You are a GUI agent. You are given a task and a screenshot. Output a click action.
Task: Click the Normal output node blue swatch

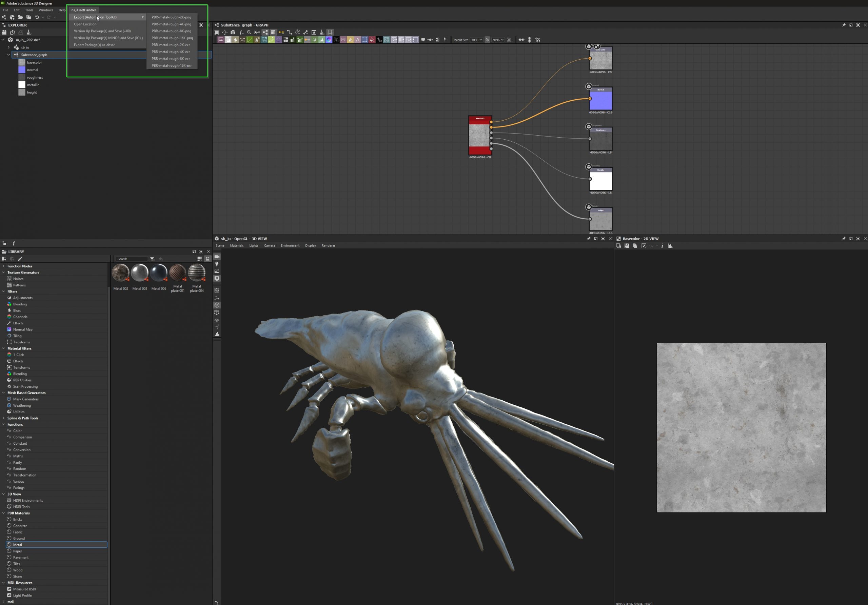[601, 101]
